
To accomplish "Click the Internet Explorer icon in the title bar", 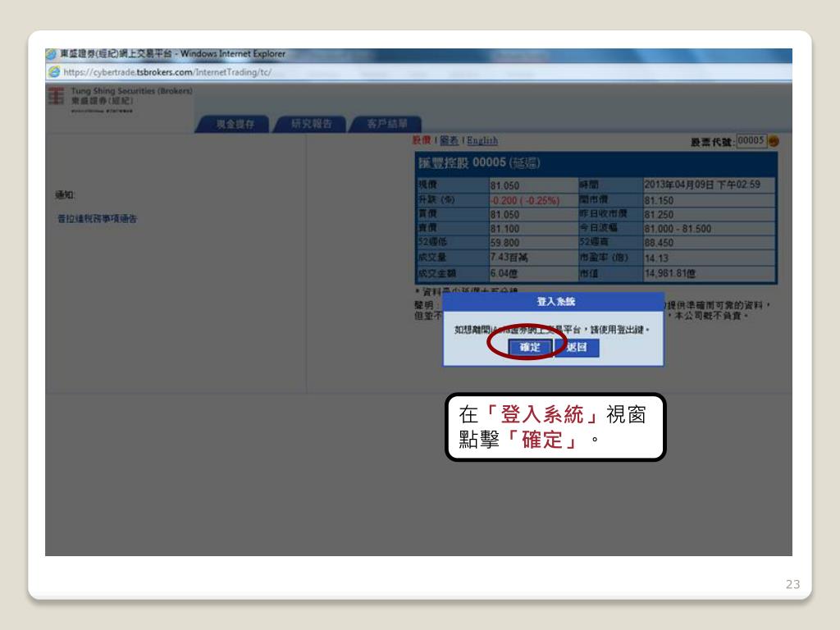I will 52,53.
